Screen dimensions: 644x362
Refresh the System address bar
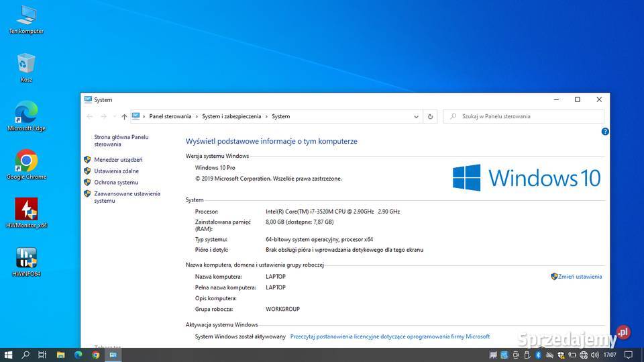(x=430, y=116)
